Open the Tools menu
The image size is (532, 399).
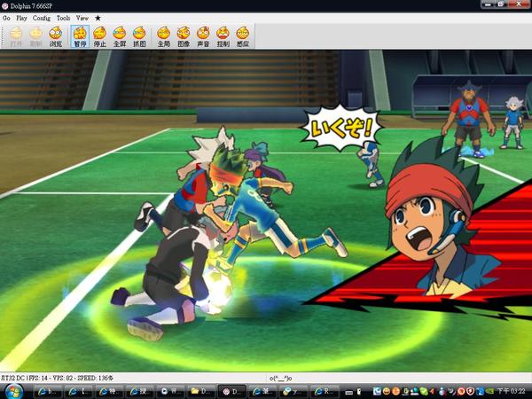63,18
